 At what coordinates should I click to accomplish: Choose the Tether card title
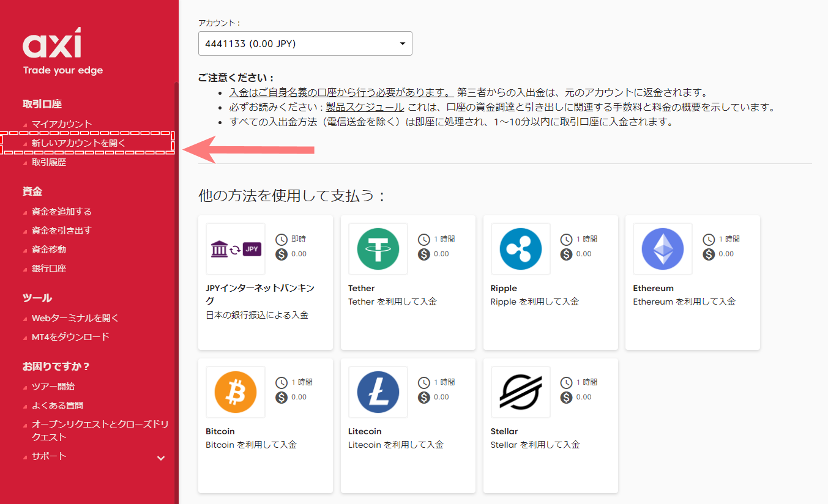click(362, 288)
